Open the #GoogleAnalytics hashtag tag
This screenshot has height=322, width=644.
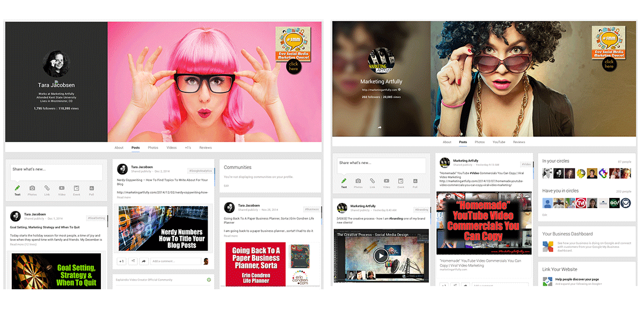pyautogui.click(x=200, y=170)
